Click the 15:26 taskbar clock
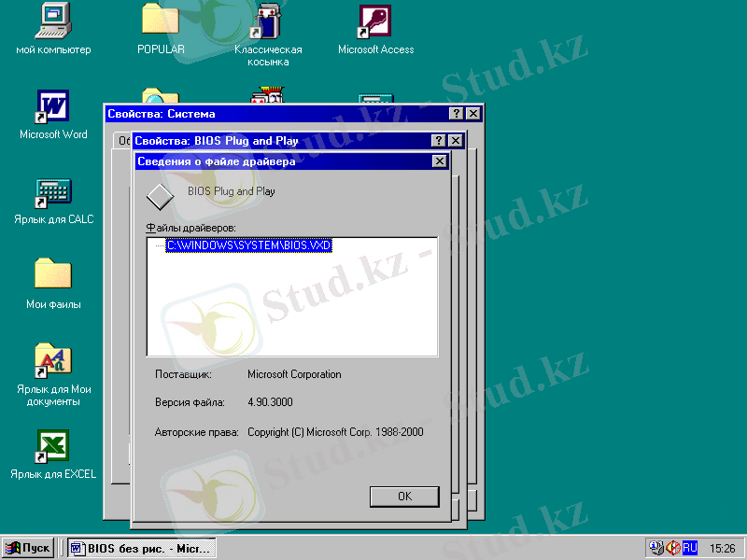Image resolution: width=747 pixels, height=560 pixels. pyautogui.click(x=722, y=549)
